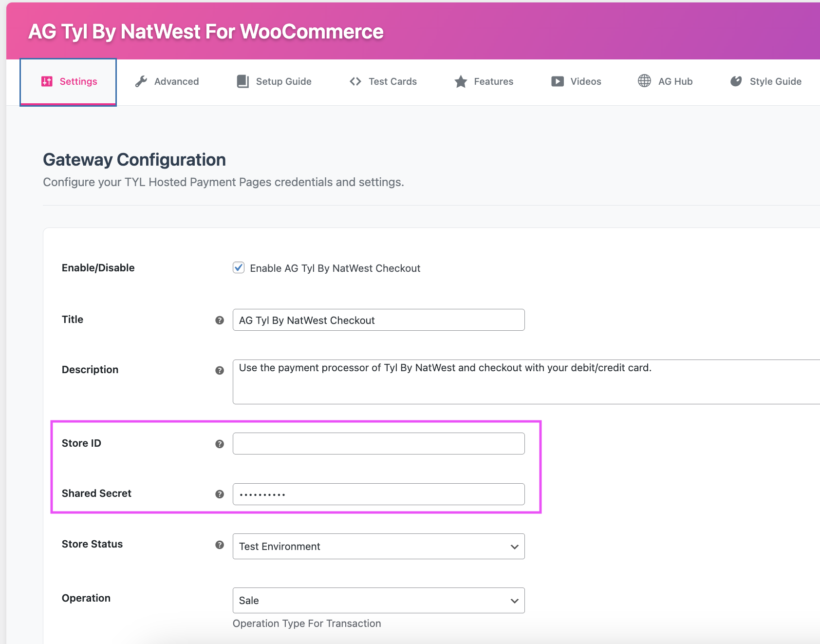
Task: Click the Setup Guide book icon
Action: click(x=242, y=81)
